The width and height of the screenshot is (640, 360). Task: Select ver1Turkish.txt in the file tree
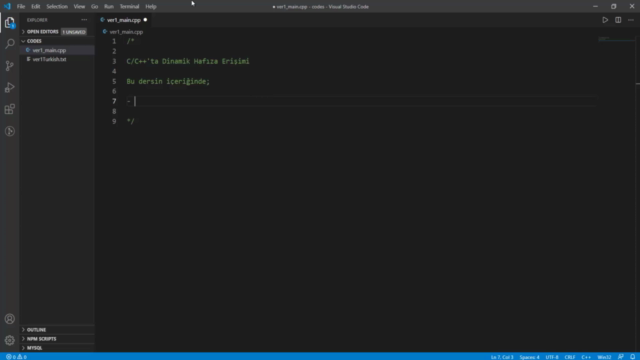(57, 59)
